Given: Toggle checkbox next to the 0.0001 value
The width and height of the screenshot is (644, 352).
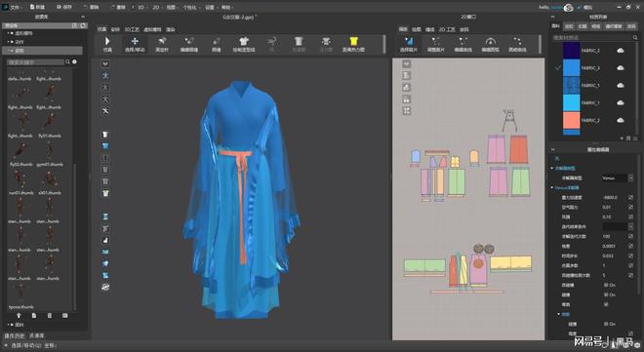Looking at the screenshot, I should click(x=631, y=246).
